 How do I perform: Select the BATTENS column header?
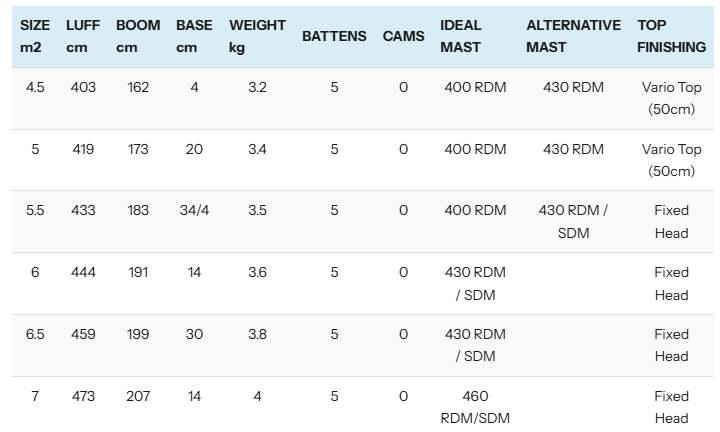point(334,36)
